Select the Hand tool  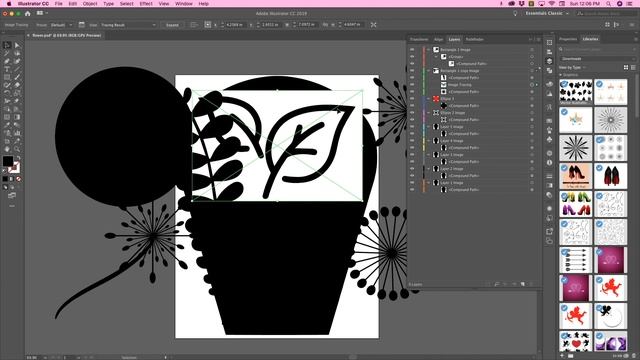(7, 149)
